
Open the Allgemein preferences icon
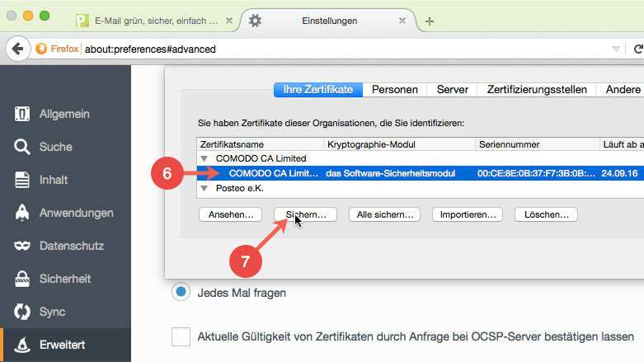coord(22,114)
